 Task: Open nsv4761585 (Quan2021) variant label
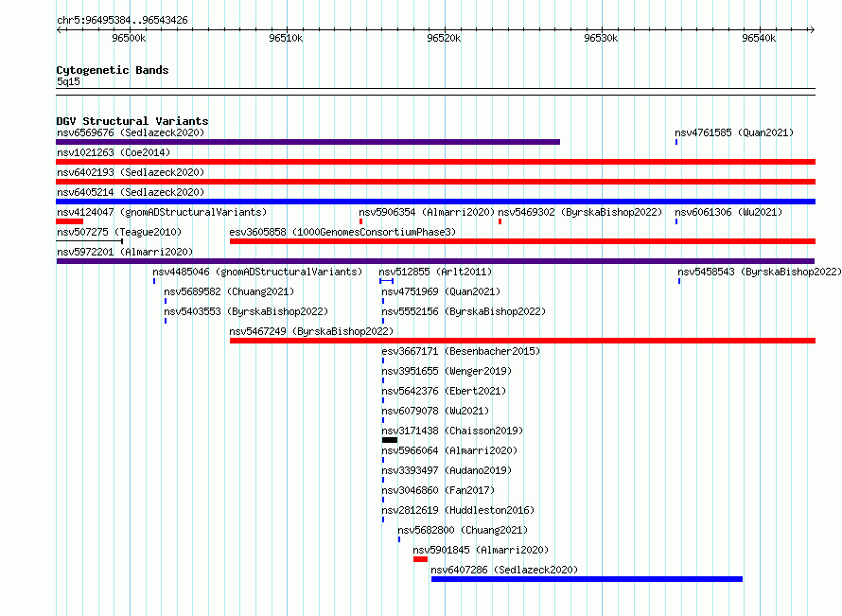(x=734, y=132)
